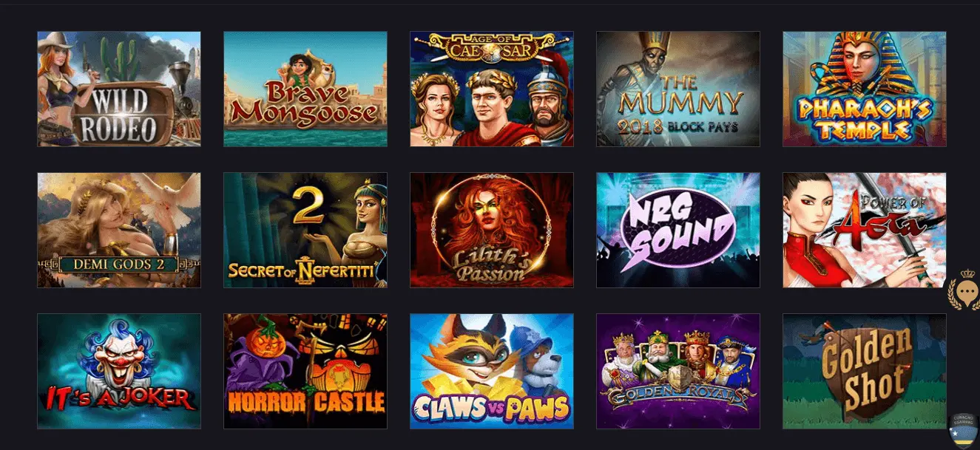The height and width of the screenshot is (450, 980).
Task: Open the Demi Gods 2 game
Action: [119, 230]
